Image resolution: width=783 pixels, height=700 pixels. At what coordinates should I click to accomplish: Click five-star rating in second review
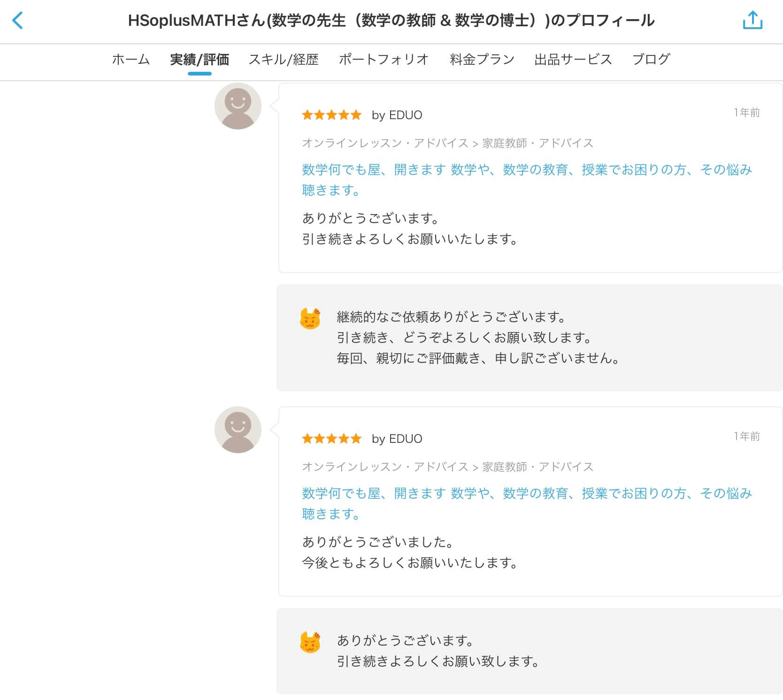(331, 439)
